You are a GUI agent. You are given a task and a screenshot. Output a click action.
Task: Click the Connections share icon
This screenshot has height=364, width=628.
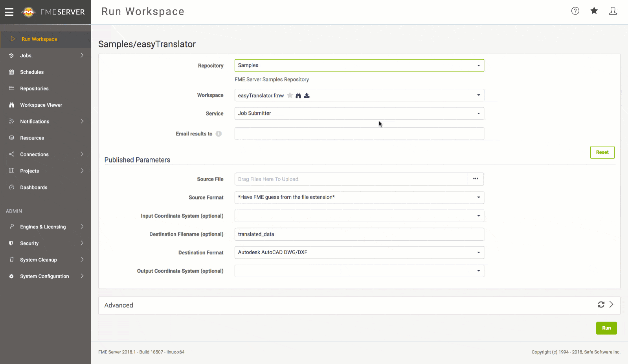[x=11, y=154]
